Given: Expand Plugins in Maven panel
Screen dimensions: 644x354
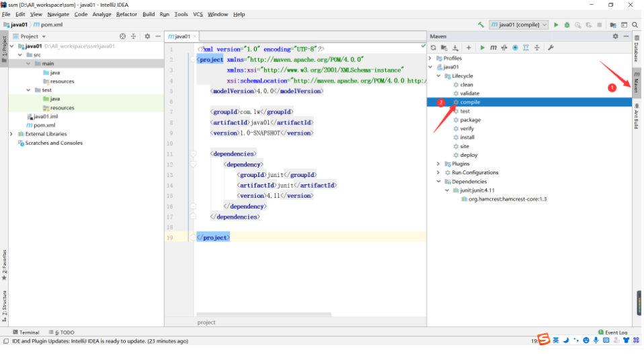Looking at the screenshot, I should click(x=439, y=164).
